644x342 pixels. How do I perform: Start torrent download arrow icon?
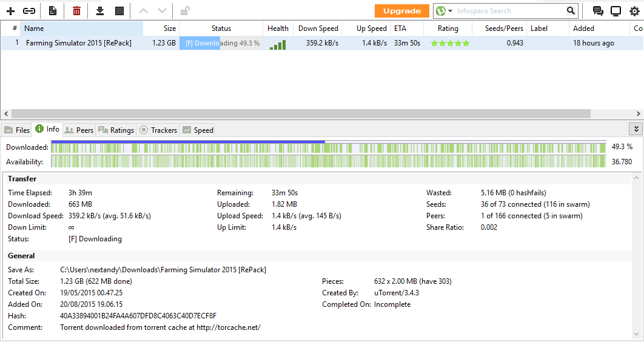[x=100, y=11]
